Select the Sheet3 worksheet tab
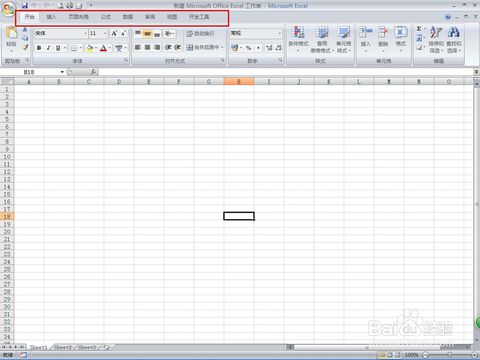Viewport: 480px width, 360px height. (x=87, y=347)
